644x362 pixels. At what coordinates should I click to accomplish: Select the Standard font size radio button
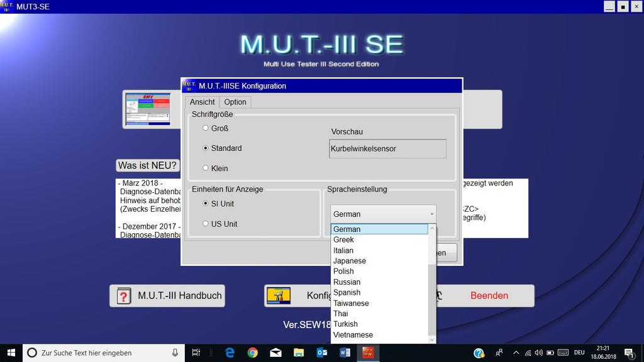(x=206, y=148)
